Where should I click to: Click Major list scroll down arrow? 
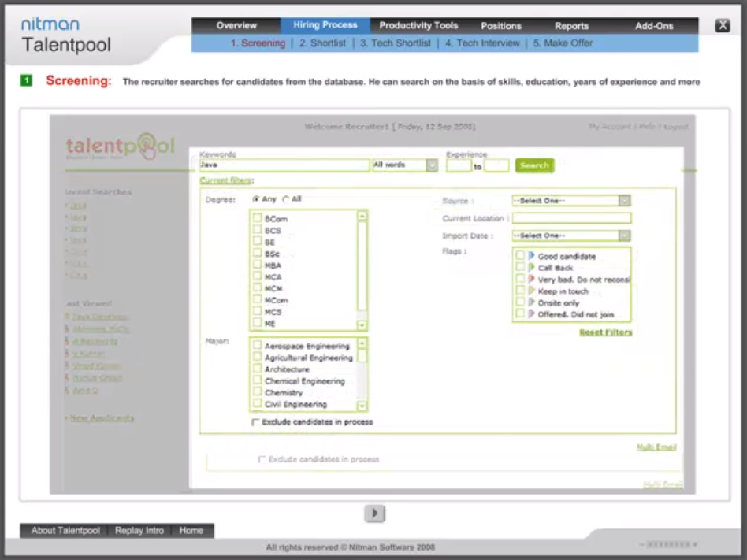pyautogui.click(x=362, y=406)
